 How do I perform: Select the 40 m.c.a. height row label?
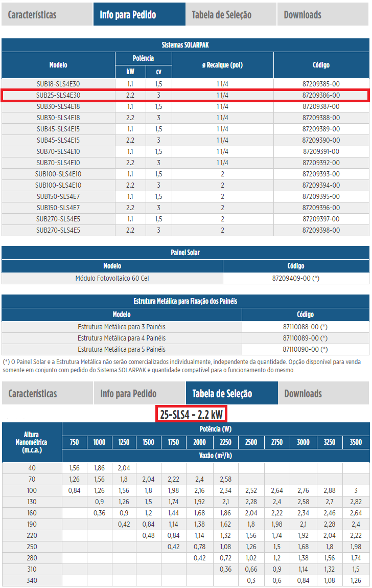[x=32, y=468]
